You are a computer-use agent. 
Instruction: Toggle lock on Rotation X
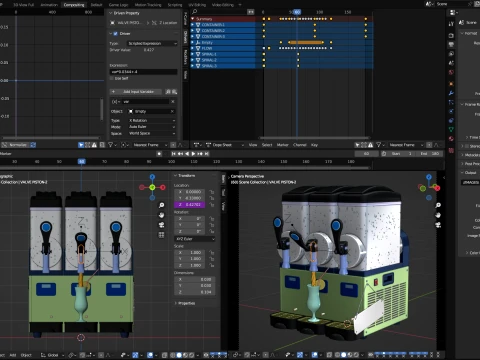pyautogui.click(x=211, y=219)
